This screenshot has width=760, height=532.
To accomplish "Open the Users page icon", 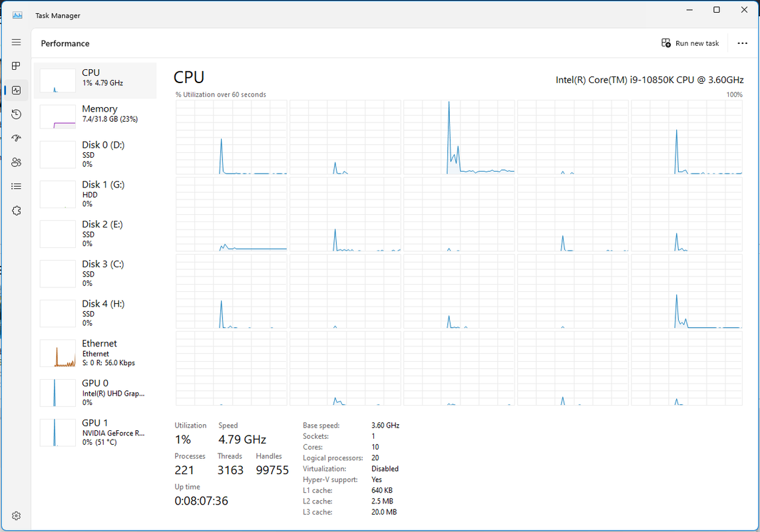I will click(16, 162).
